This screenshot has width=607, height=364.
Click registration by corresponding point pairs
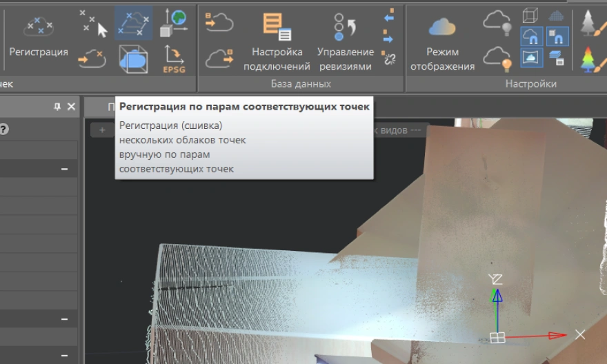point(133,23)
